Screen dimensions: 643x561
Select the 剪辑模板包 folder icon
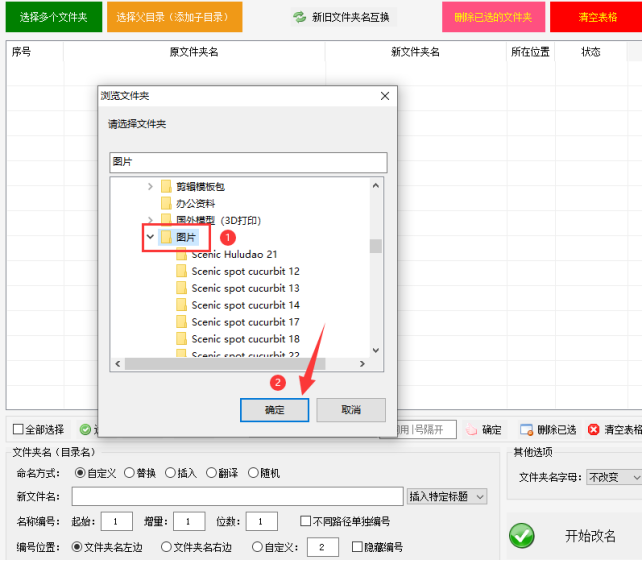[166, 187]
